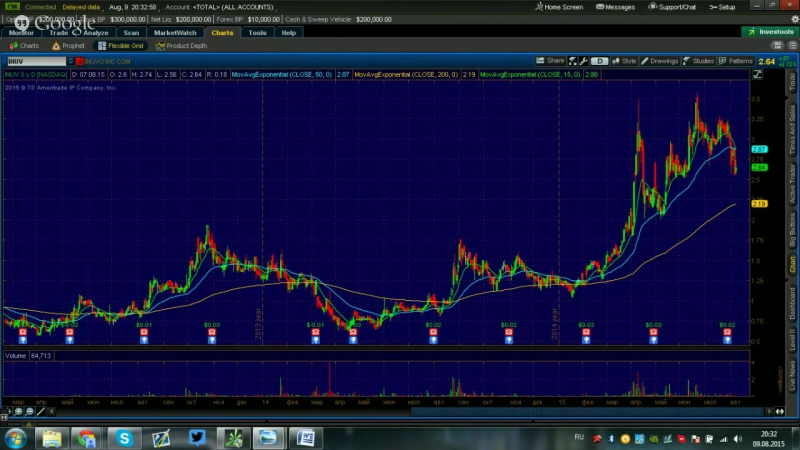Screen dimensions: 800x450
Task: Open the Help tab
Action: tap(288, 33)
